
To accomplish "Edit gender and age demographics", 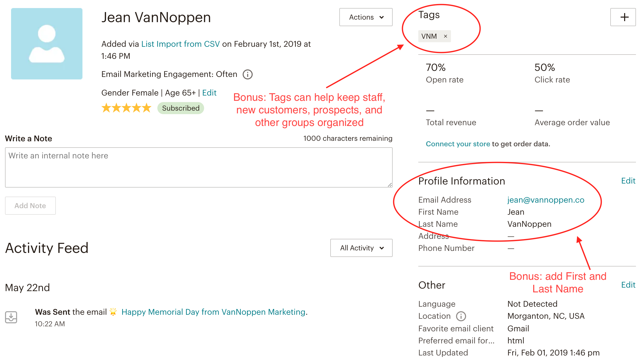I will tap(209, 93).
